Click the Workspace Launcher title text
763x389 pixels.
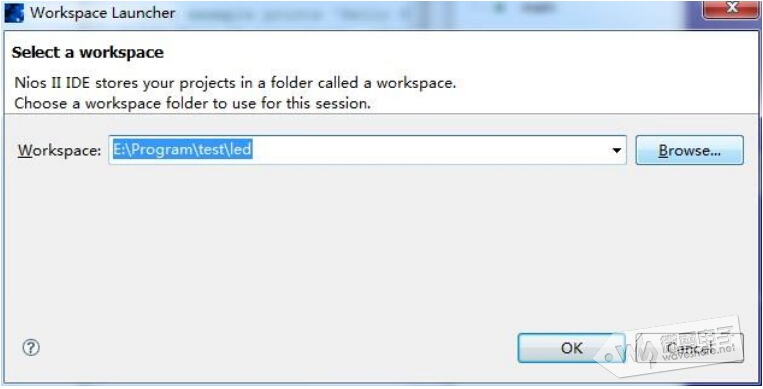(x=103, y=13)
